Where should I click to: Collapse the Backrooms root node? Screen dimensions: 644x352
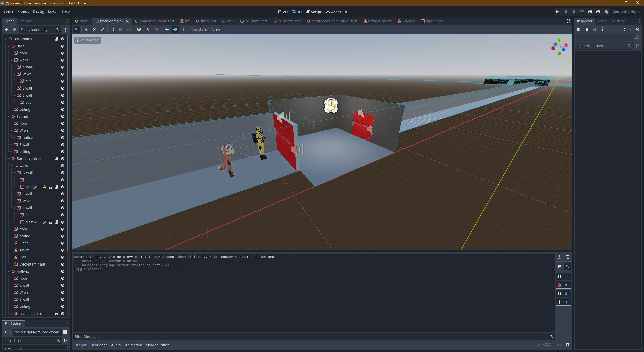(x=6, y=39)
